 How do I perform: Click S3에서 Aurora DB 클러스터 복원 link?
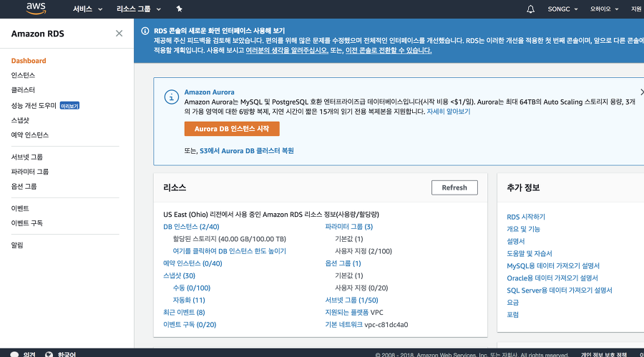tap(247, 151)
